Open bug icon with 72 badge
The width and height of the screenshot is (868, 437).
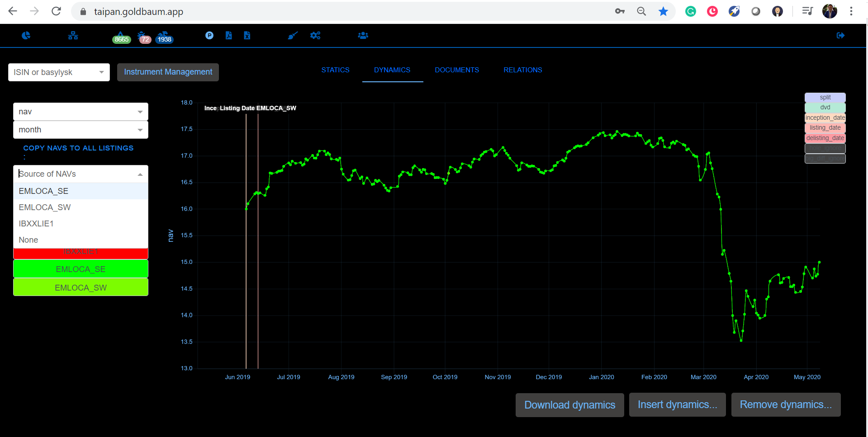pos(143,37)
